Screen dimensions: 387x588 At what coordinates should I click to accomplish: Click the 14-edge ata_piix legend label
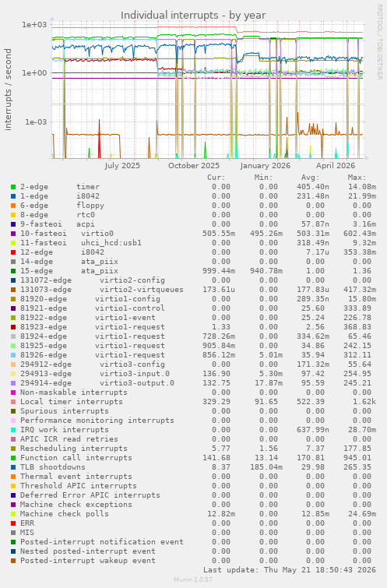[x=69, y=262]
